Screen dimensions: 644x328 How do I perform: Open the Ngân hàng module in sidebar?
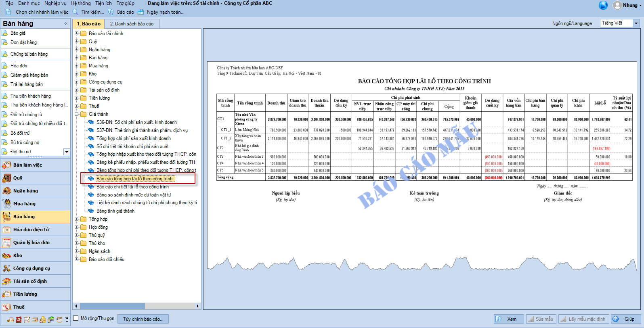(x=25, y=191)
